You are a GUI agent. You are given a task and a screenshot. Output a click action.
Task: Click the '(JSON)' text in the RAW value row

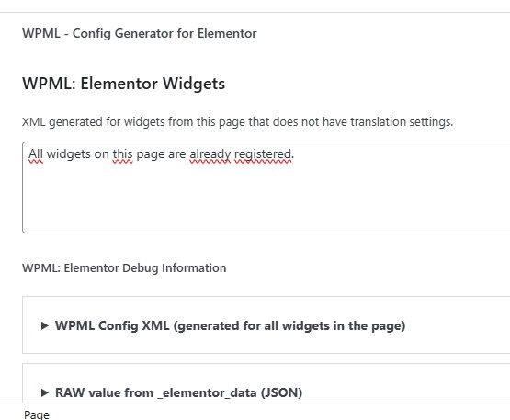281,392
